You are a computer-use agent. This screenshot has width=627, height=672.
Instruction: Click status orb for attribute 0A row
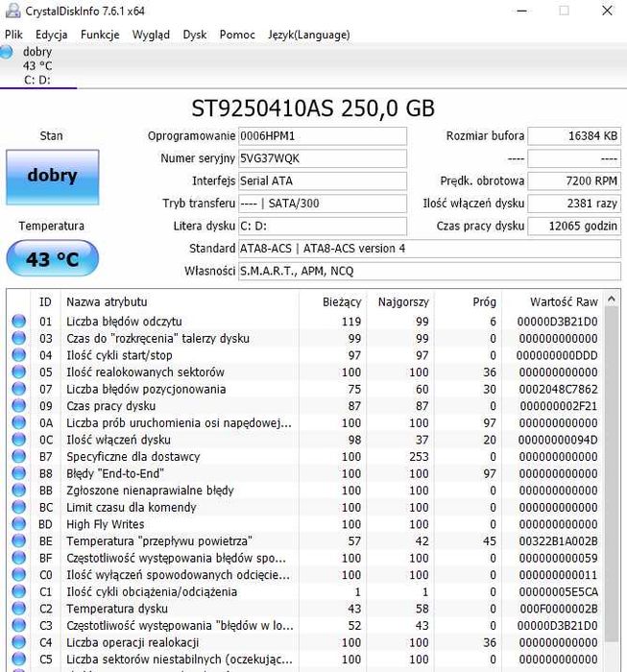[18, 422]
